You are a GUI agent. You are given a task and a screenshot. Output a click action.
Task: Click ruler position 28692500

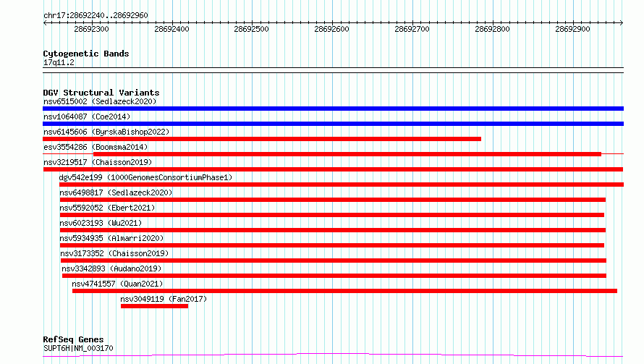251,29
